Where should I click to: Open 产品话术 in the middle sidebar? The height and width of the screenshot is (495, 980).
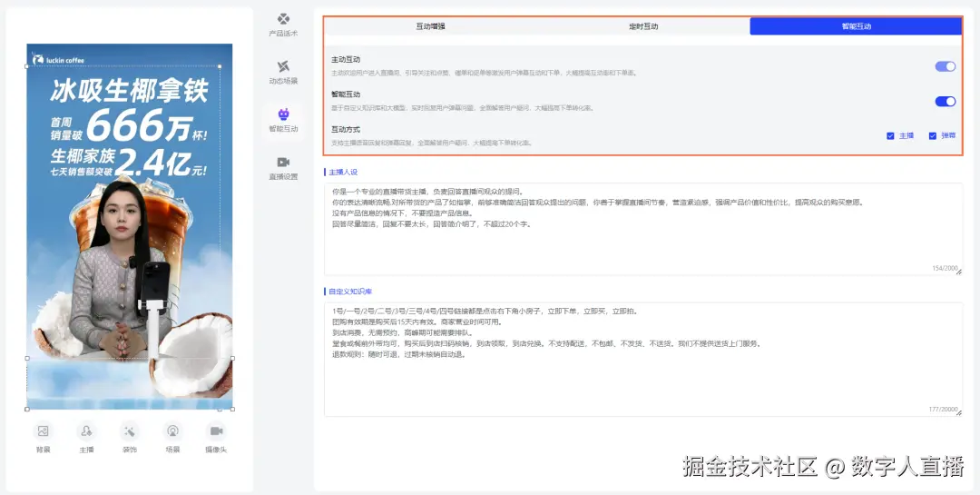pyautogui.click(x=283, y=25)
